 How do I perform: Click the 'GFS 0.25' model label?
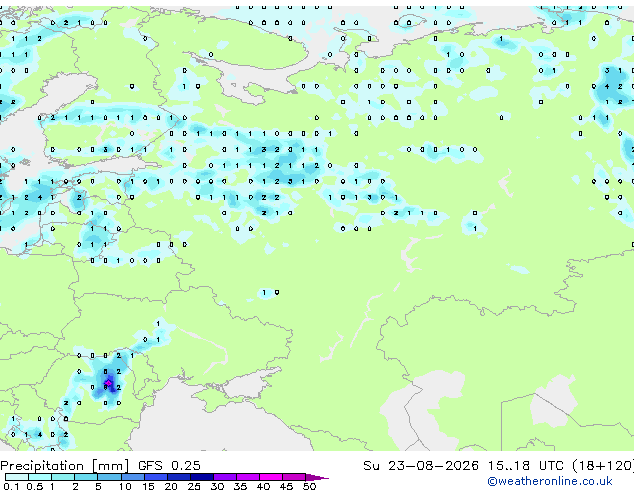[x=169, y=466]
